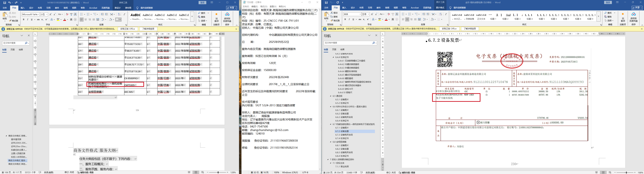Close the 导航 pane in 金环 Word
Screen dimensions: 644x174
pos(376,35)
